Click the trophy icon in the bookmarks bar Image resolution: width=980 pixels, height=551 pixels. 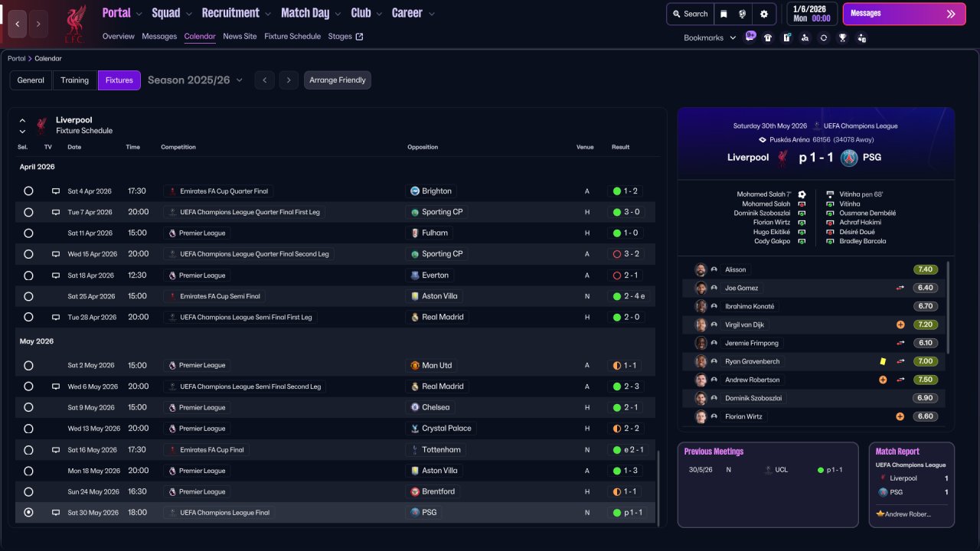(x=842, y=37)
